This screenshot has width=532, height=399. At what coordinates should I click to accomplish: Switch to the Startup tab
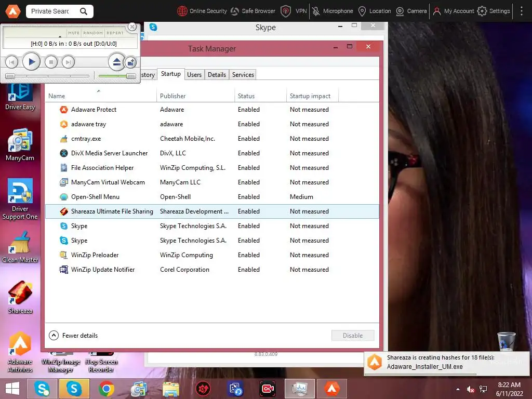pyautogui.click(x=170, y=74)
